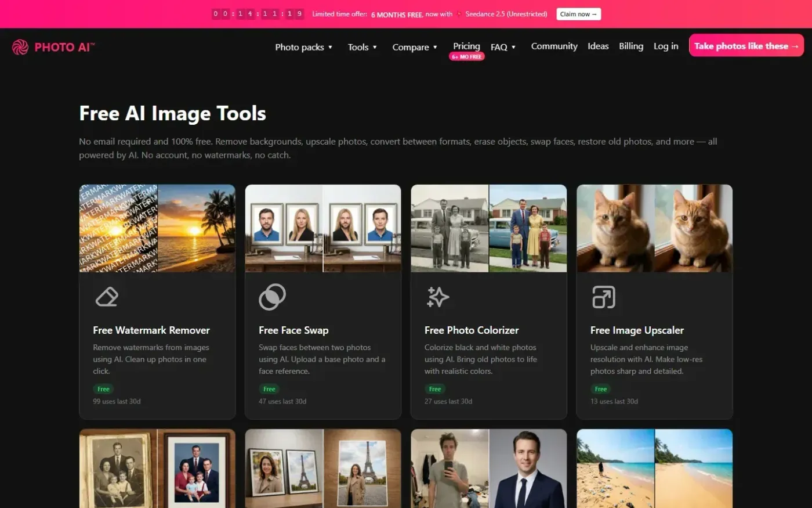Image resolution: width=812 pixels, height=508 pixels.
Task: Click the orange cat upscaler thumbnail
Action: [x=655, y=228]
